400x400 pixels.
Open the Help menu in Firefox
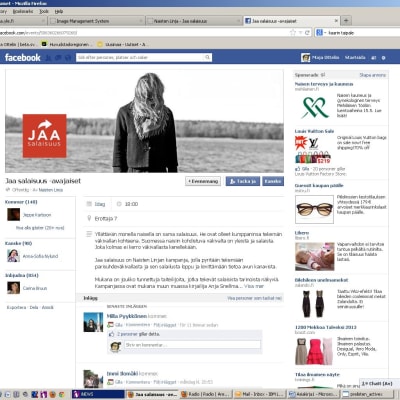pos(59,11)
